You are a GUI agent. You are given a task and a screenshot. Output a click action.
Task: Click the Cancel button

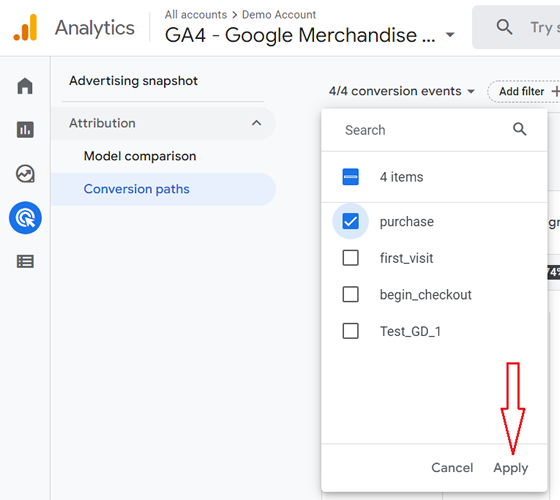coord(452,468)
